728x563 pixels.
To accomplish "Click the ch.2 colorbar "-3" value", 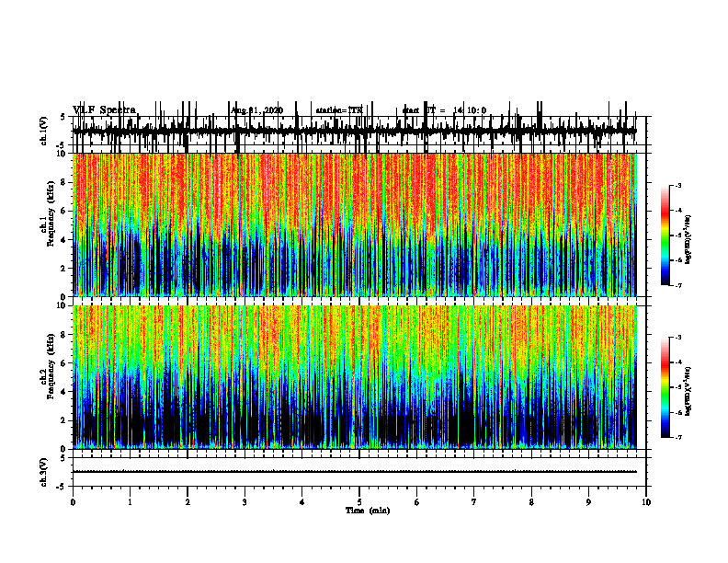I will click(x=678, y=338).
